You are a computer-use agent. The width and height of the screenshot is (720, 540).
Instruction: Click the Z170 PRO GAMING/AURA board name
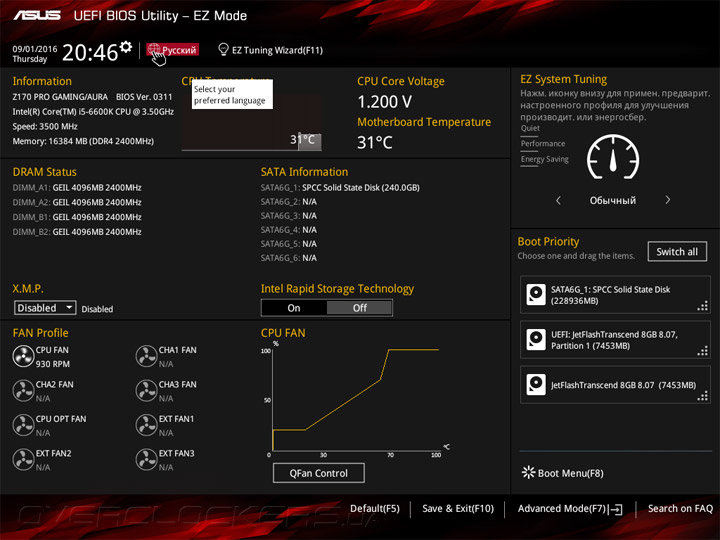coord(60,97)
